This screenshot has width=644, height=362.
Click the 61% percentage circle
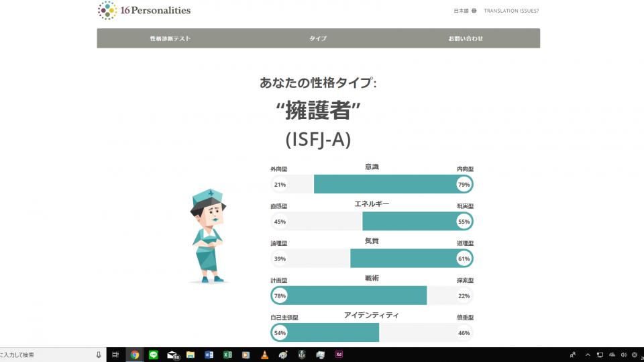click(464, 259)
